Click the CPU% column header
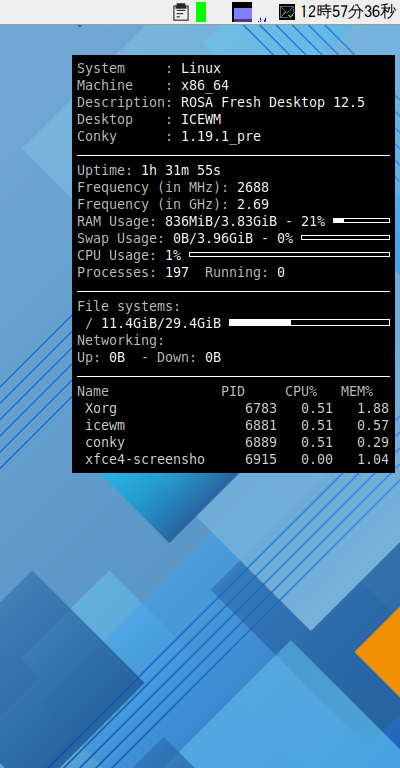 (x=301, y=391)
